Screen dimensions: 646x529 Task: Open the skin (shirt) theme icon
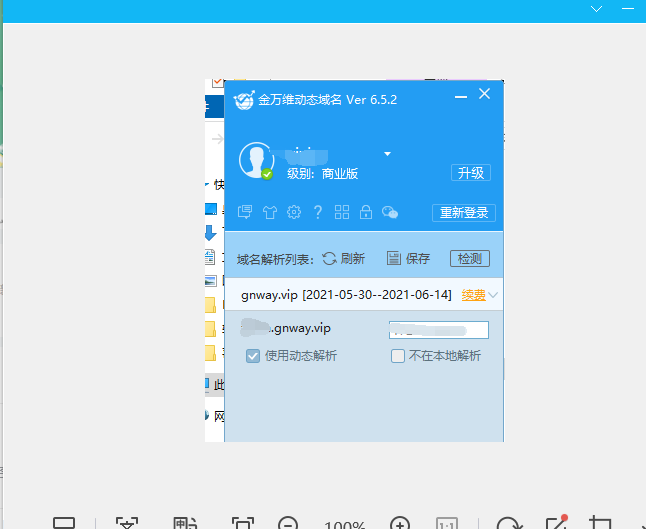[x=270, y=212]
